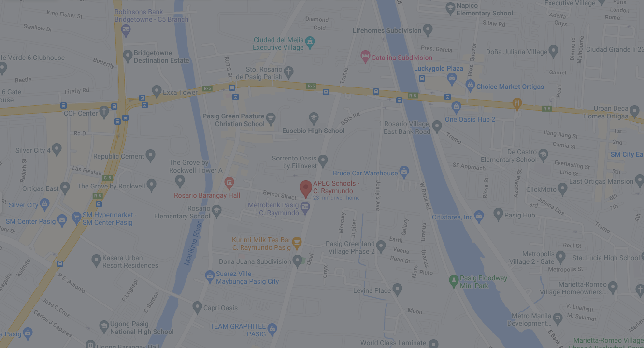
Task: Select the Pasig Green Pasture Christian School label
Action: (x=233, y=120)
